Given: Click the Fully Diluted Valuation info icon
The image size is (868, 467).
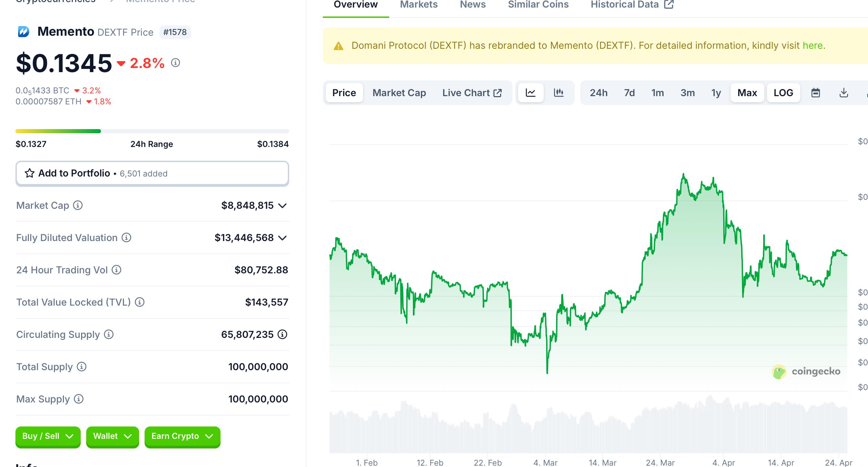Looking at the screenshot, I should click(126, 238).
